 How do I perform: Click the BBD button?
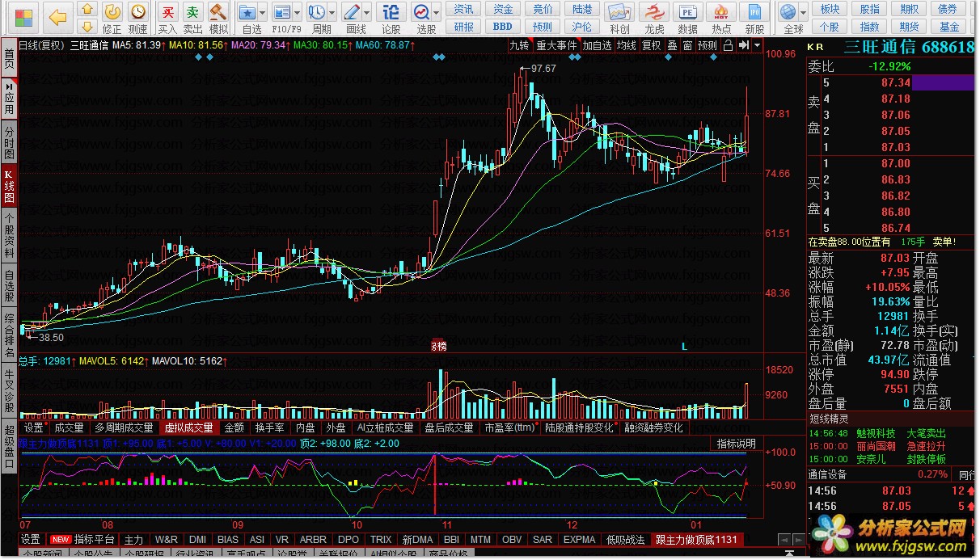click(x=503, y=27)
